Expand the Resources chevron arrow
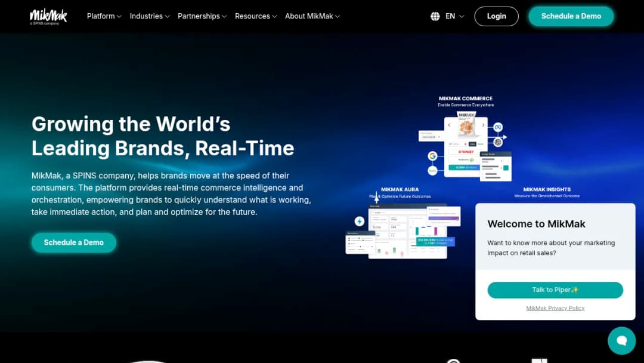The height and width of the screenshot is (363, 644). (x=275, y=17)
